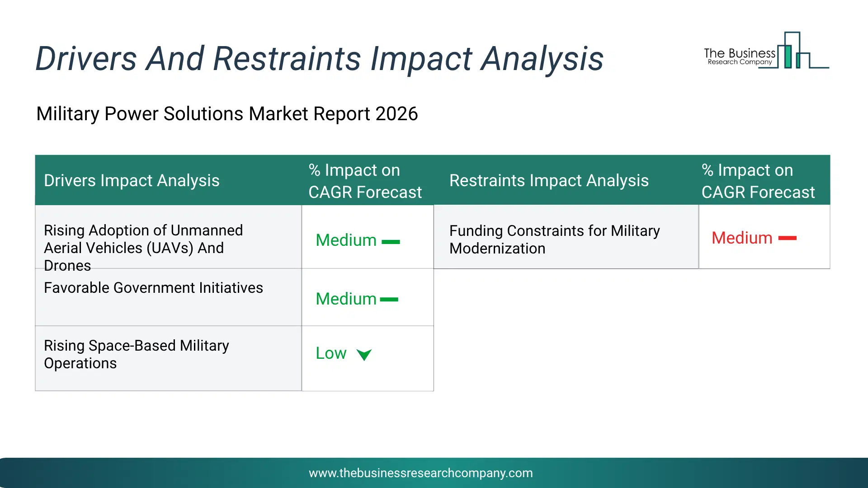Image resolution: width=868 pixels, height=488 pixels.
Task: Select 'Rising Space-Based Military Operations' cell
Action: click(x=168, y=358)
